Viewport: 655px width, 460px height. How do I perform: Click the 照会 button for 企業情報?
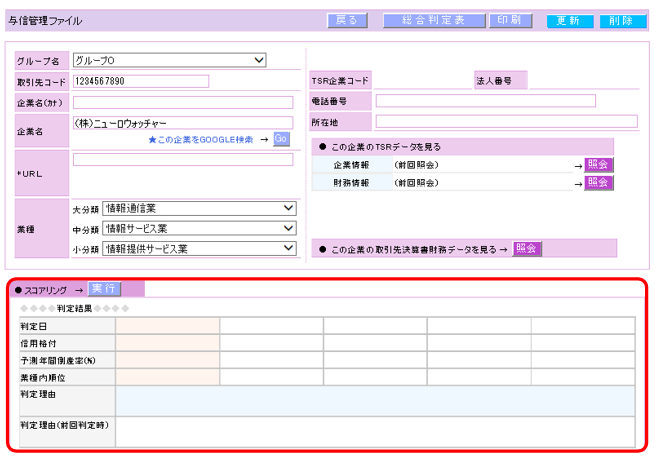click(598, 164)
